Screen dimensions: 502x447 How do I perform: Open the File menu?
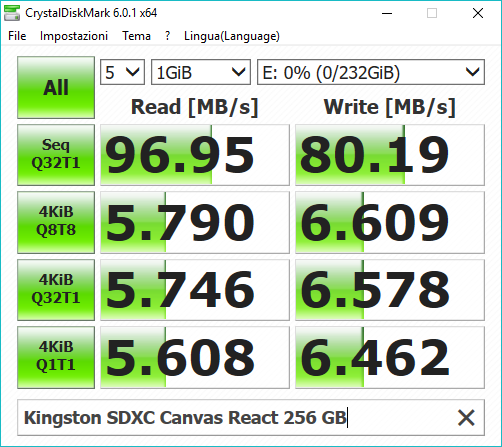point(17,36)
